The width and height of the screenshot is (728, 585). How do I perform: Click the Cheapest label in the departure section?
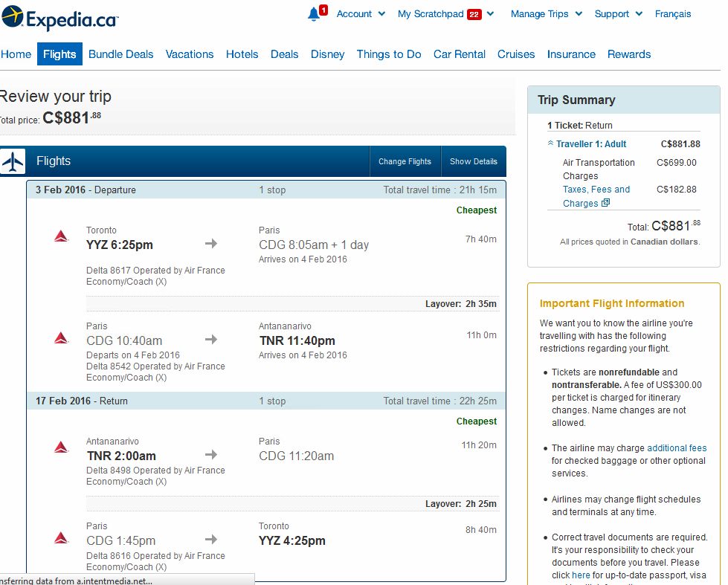(x=477, y=210)
